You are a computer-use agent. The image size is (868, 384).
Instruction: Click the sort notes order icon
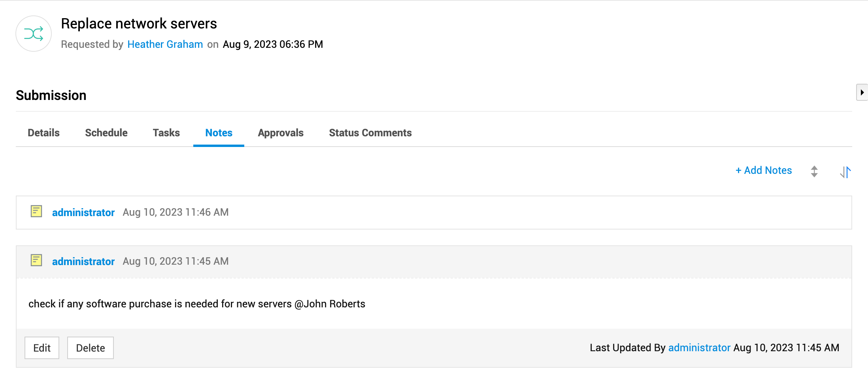(x=845, y=171)
